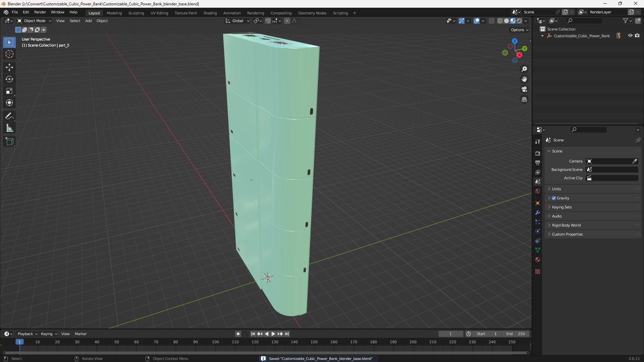This screenshot has width=644, height=362.
Task: Switch to the Shading workspace tab
Action: tap(210, 13)
